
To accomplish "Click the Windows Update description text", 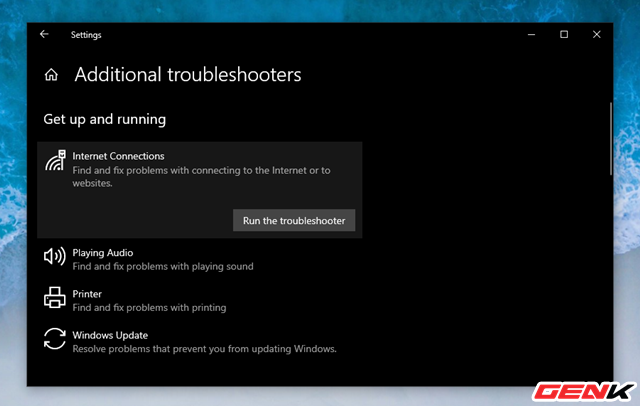I will pos(204,349).
